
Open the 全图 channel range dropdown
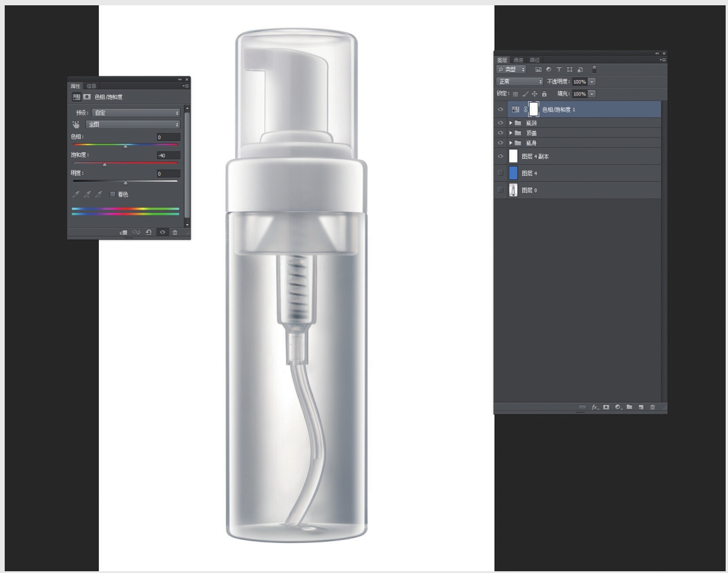[133, 124]
